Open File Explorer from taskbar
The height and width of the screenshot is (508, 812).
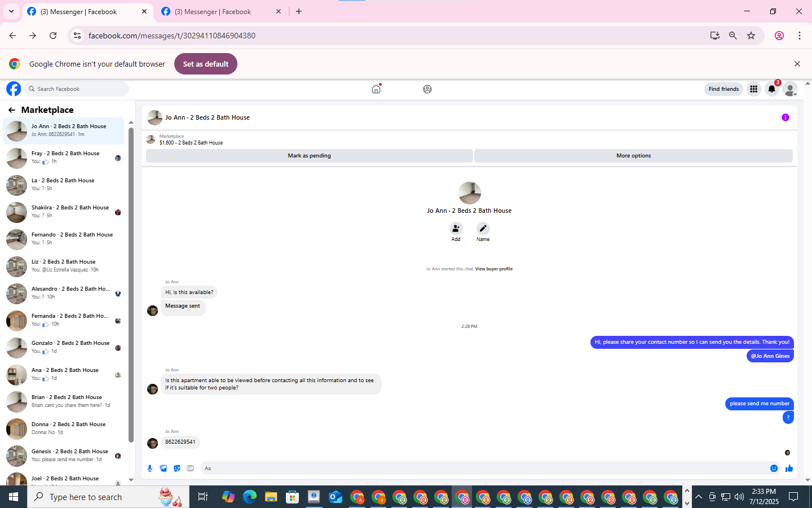click(x=271, y=497)
